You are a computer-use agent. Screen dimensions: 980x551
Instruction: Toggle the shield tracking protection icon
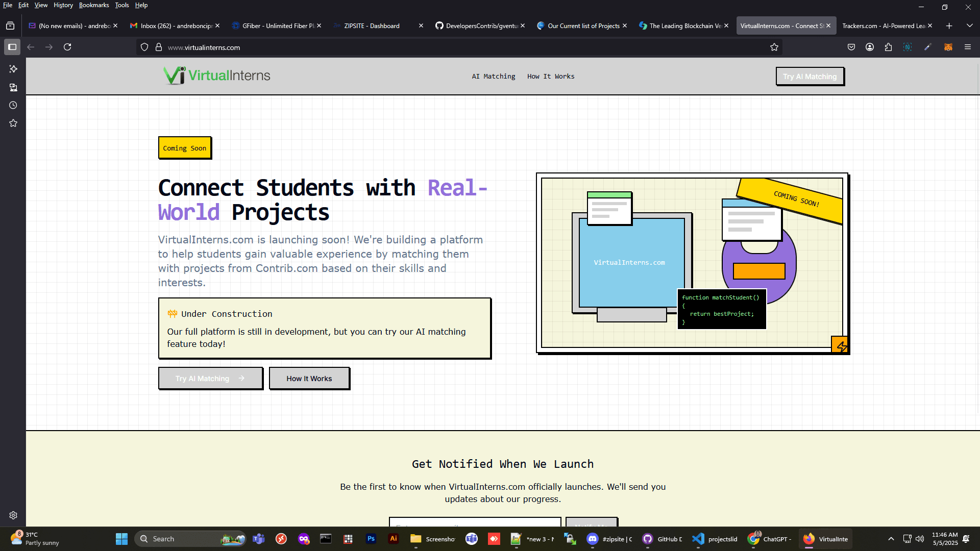(144, 46)
